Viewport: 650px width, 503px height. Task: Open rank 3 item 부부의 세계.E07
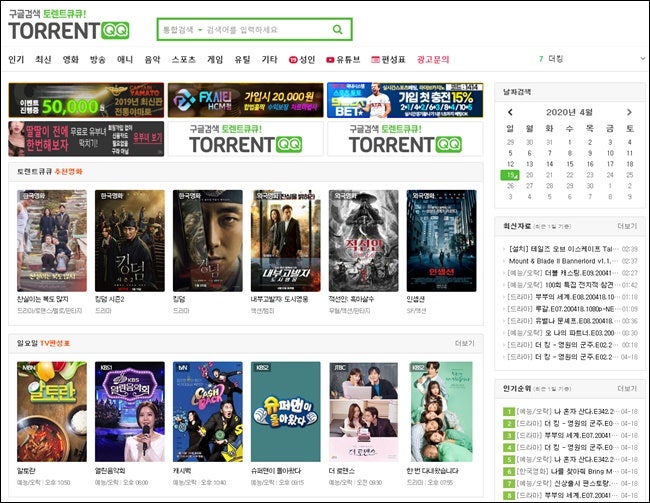(x=566, y=435)
